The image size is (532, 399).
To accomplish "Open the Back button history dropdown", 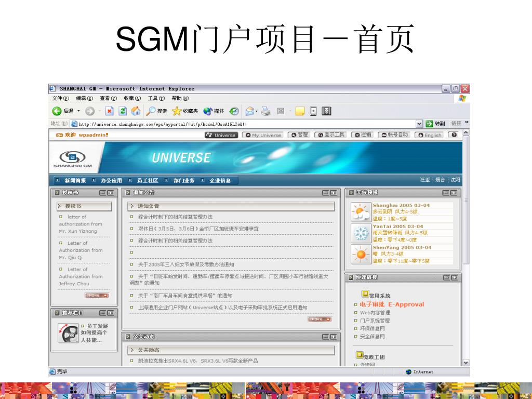I will (x=79, y=111).
